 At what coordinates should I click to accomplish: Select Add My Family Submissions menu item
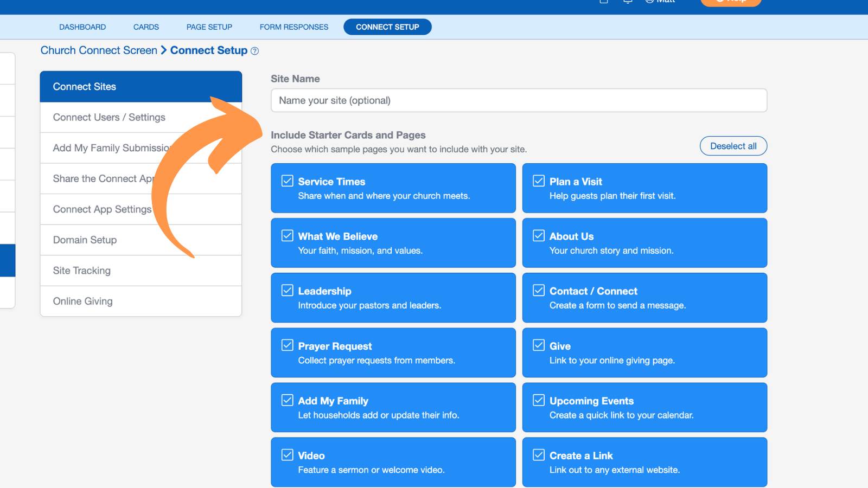(141, 148)
